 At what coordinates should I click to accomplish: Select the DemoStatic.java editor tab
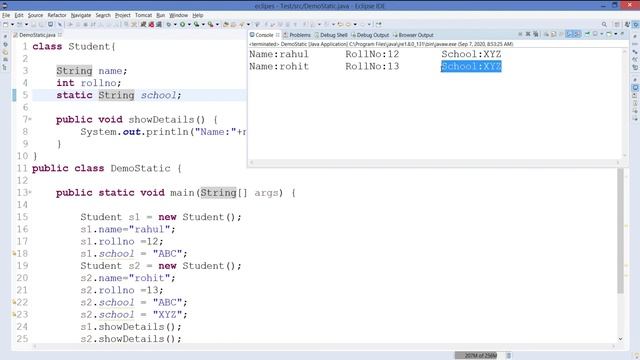point(37,35)
